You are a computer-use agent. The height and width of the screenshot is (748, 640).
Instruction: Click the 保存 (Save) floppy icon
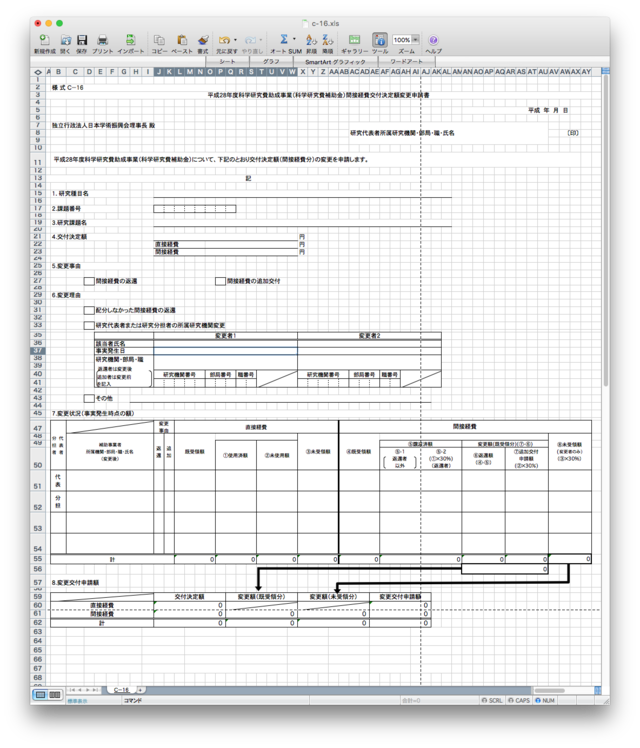point(82,40)
